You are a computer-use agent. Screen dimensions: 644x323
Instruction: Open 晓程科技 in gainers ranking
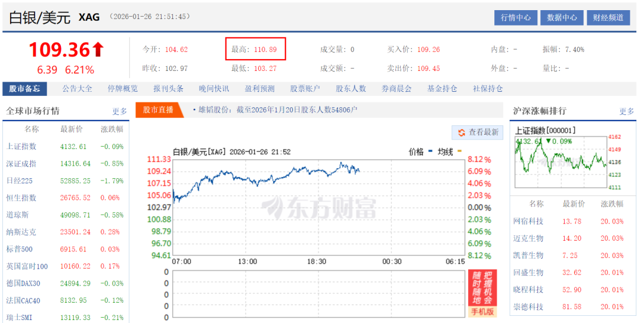pyautogui.click(x=528, y=290)
